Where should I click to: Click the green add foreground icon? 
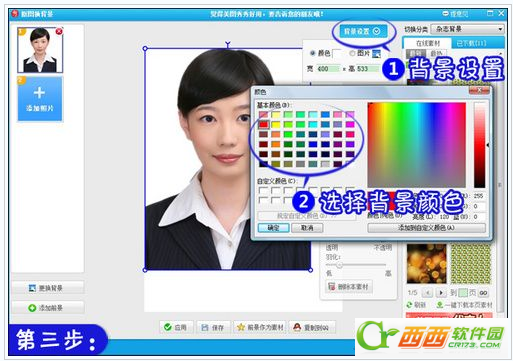(x=32, y=308)
